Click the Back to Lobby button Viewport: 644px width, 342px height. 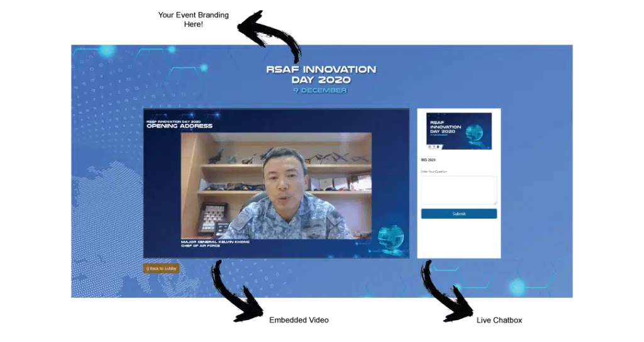click(162, 268)
